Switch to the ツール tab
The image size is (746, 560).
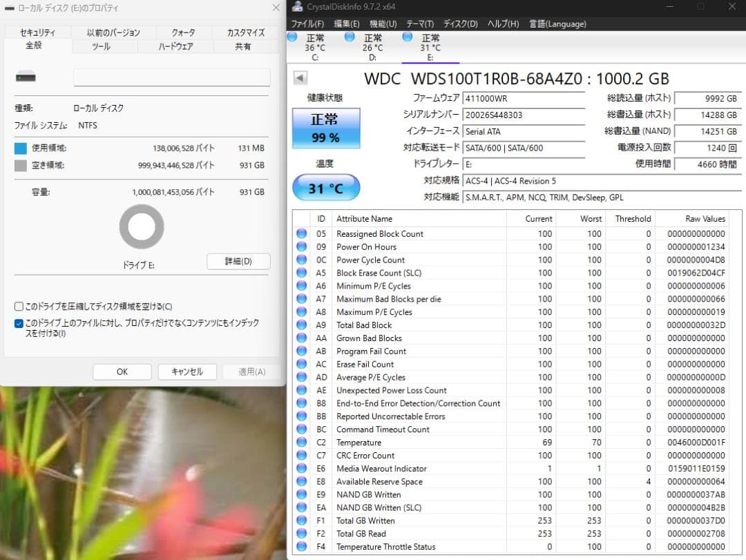100,46
